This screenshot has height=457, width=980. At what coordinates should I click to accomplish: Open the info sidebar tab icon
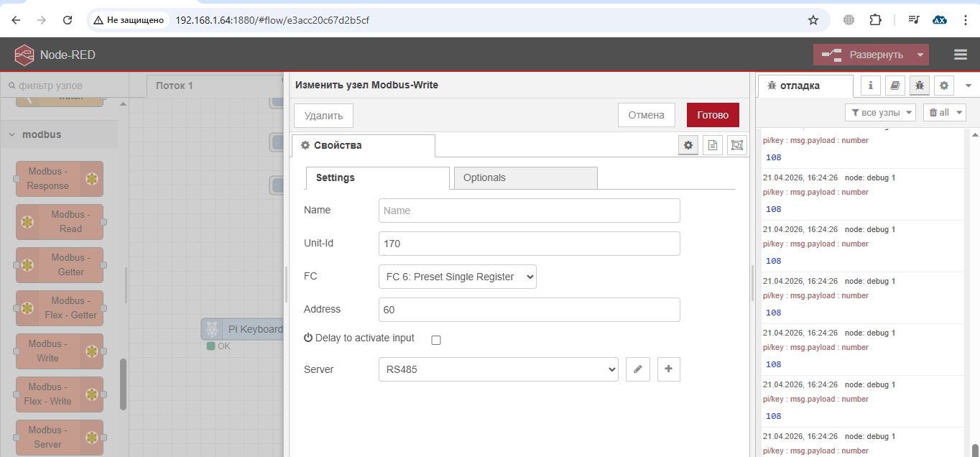click(871, 86)
